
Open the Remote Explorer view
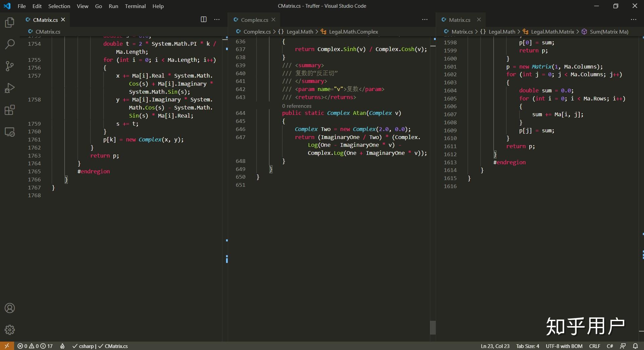[10, 132]
